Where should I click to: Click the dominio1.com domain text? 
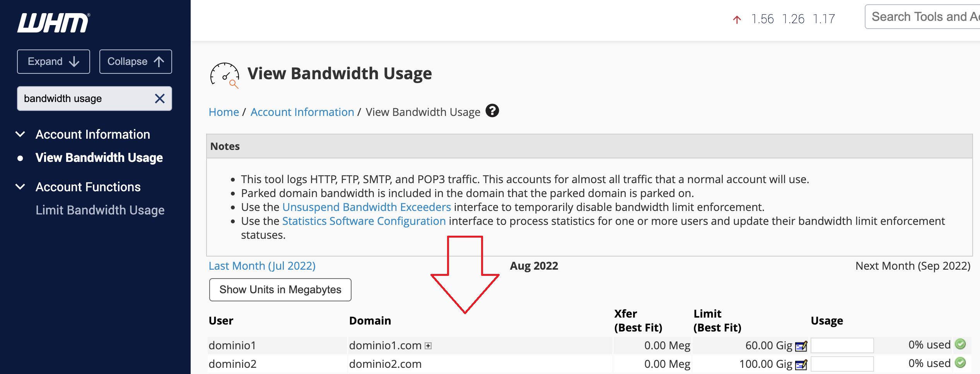385,345
